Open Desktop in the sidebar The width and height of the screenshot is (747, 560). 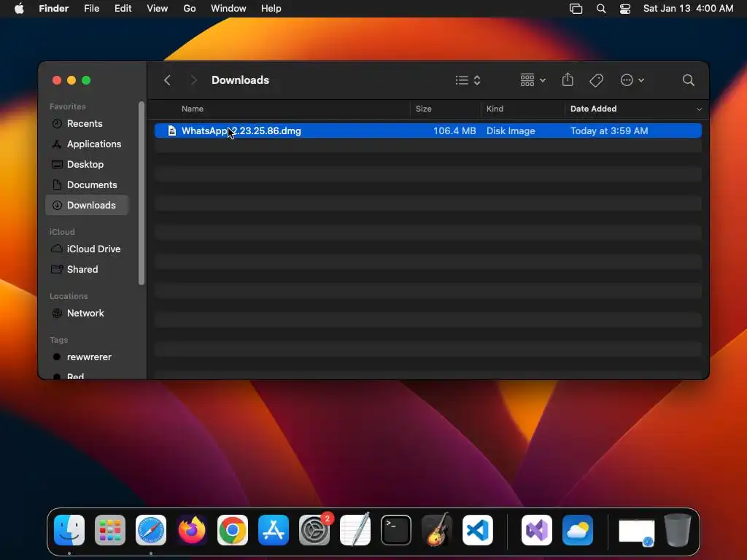(87, 164)
